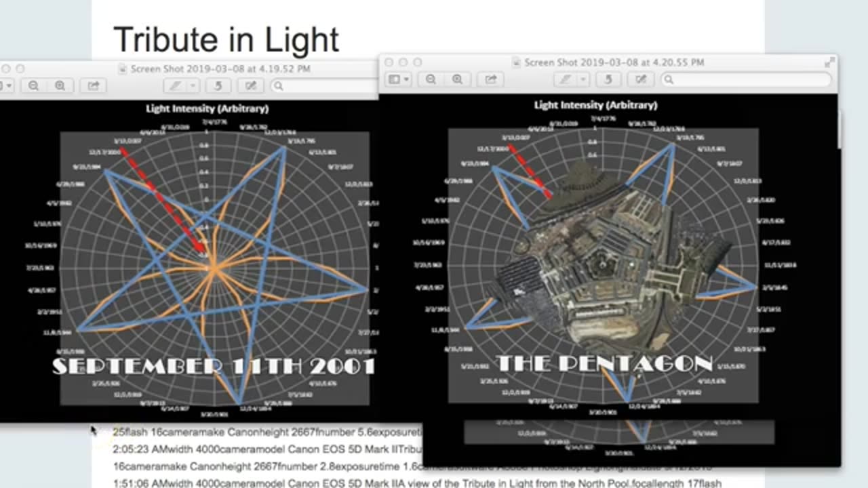Click the file proxy icon of 4.19.52 PM title
The image size is (868, 488).
[123, 68]
